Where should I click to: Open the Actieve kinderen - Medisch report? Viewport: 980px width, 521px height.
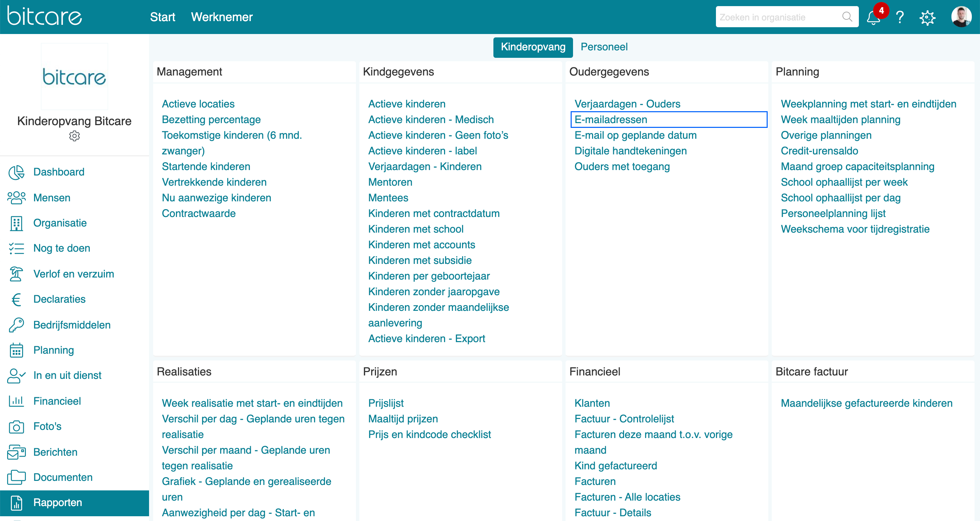(431, 119)
